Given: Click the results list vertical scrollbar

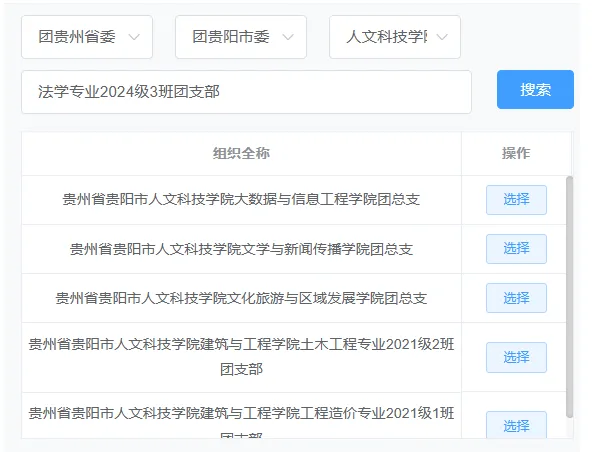Looking at the screenshot, I should [x=570, y=297].
